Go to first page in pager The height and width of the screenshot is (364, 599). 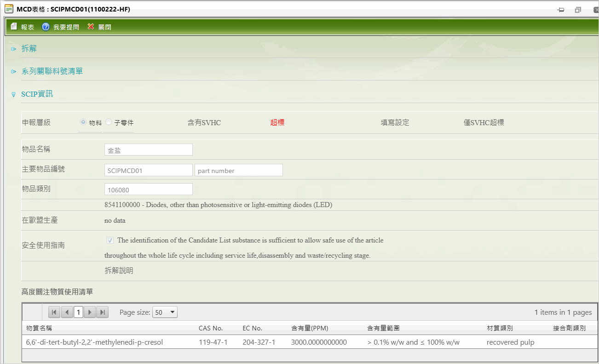54,312
